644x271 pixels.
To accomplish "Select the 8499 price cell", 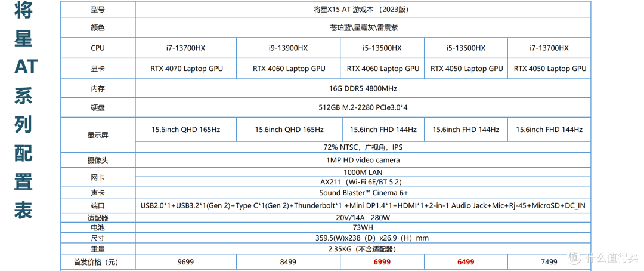I will (x=289, y=262).
